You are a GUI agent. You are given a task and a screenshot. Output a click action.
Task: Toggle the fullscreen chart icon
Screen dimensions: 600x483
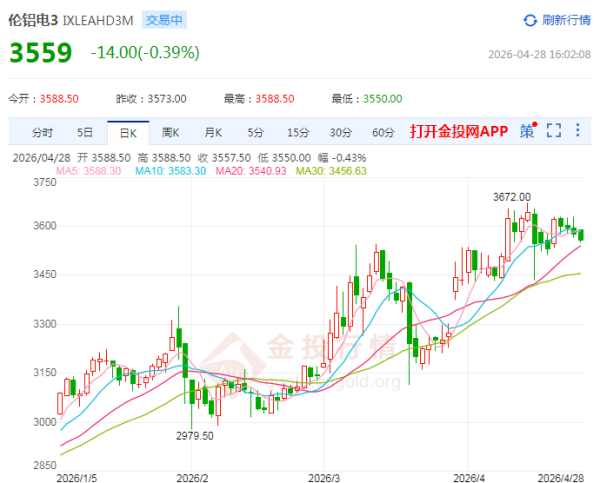tap(554, 131)
